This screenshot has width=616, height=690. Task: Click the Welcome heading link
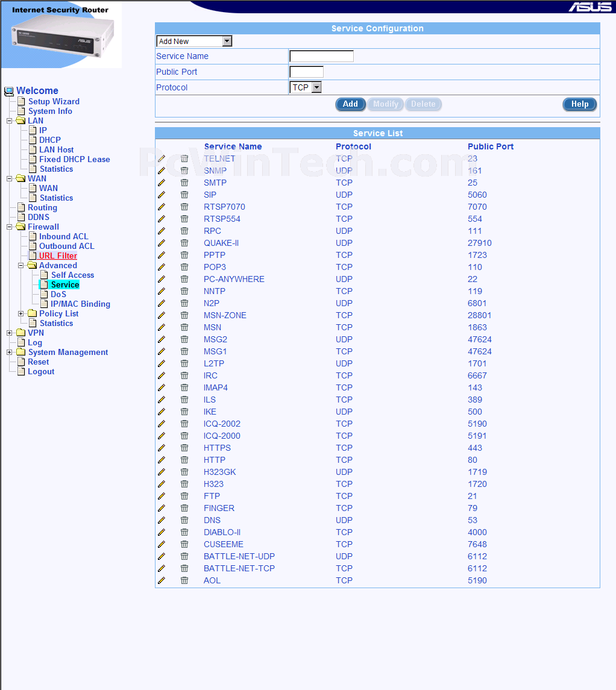[37, 90]
